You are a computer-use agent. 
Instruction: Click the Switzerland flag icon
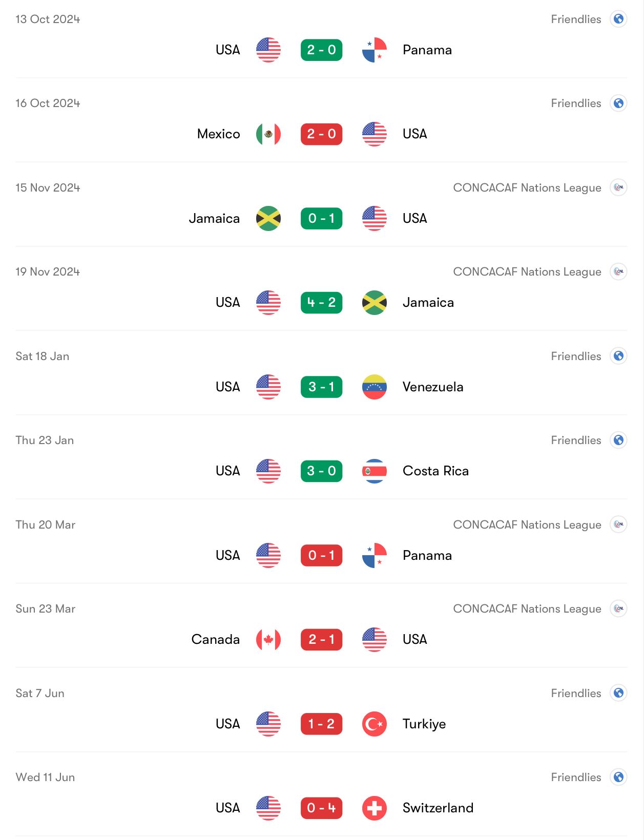click(x=375, y=808)
